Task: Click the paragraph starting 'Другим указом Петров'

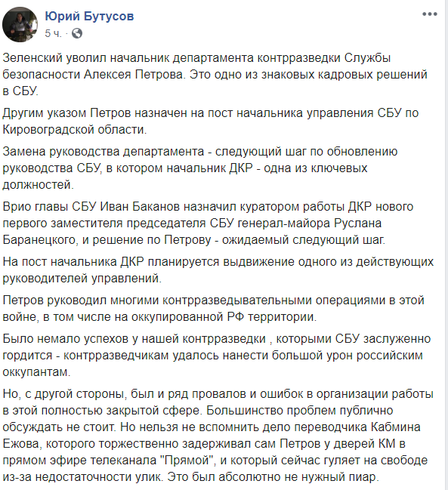Action: click(210, 121)
